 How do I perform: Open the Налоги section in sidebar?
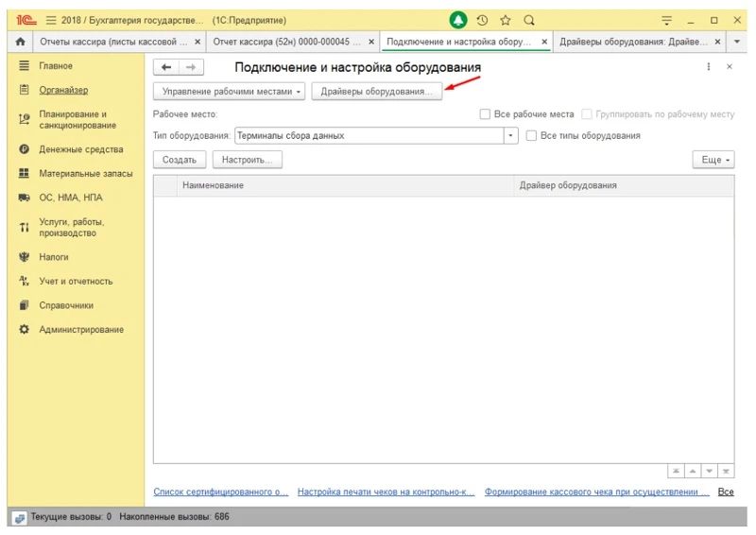(x=54, y=257)
